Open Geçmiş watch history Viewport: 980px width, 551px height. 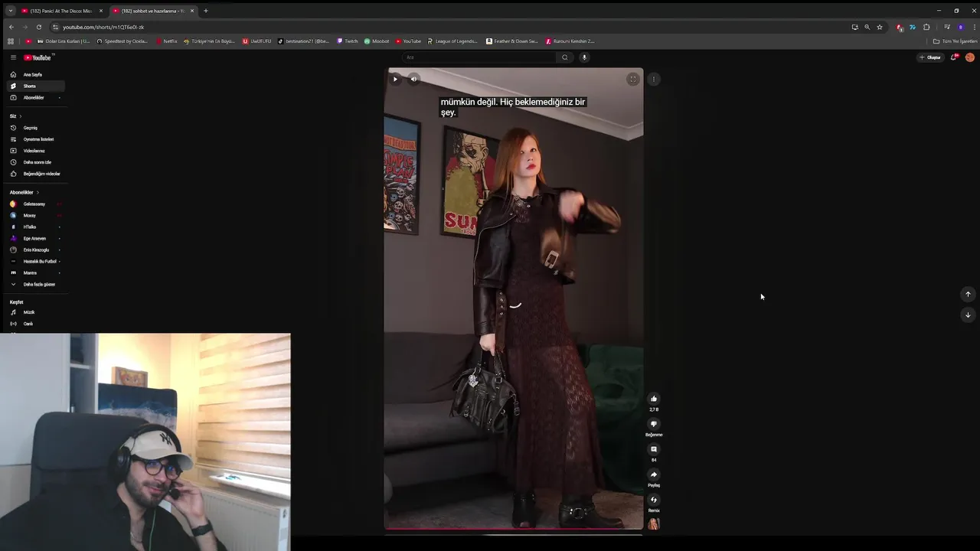[36, 128]
